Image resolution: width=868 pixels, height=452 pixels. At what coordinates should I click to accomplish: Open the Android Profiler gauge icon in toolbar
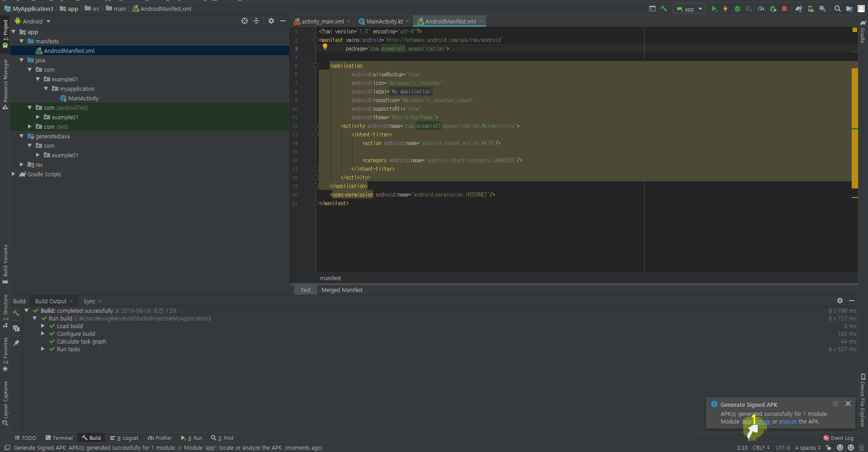(x=761, y=9)
